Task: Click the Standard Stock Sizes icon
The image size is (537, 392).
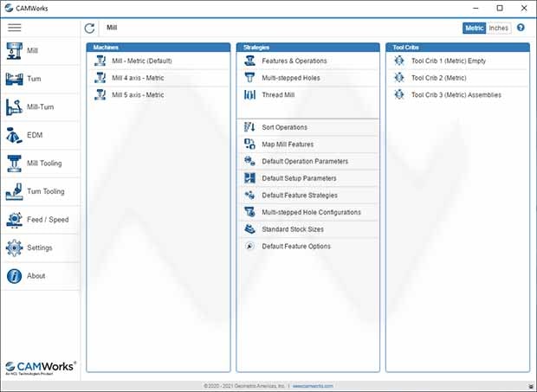Action: coord(249,228)
